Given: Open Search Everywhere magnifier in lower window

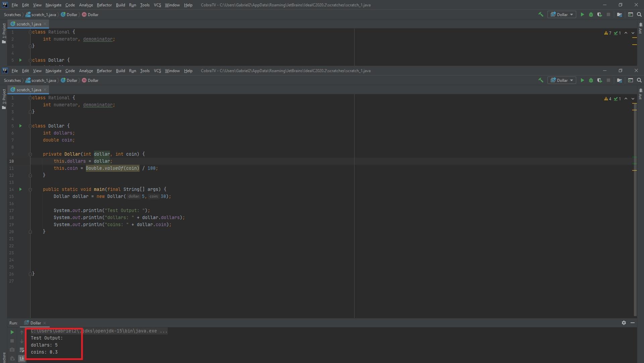Looking at the screenshot, I should (x=639, y=81).
